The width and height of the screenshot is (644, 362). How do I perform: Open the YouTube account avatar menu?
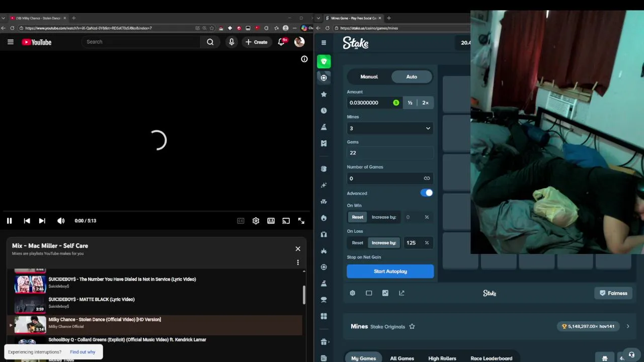[x=299, y=42]
